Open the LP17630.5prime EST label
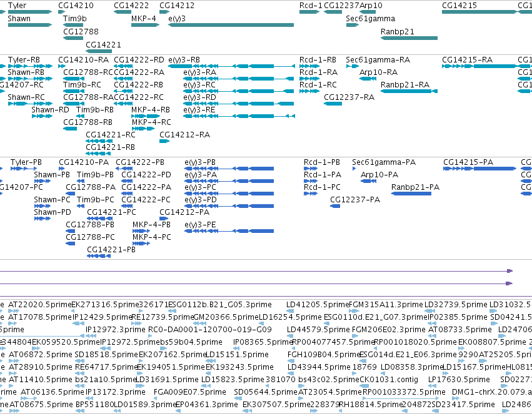Viewport: 532px width, 414px height. (x=459, y=380)
